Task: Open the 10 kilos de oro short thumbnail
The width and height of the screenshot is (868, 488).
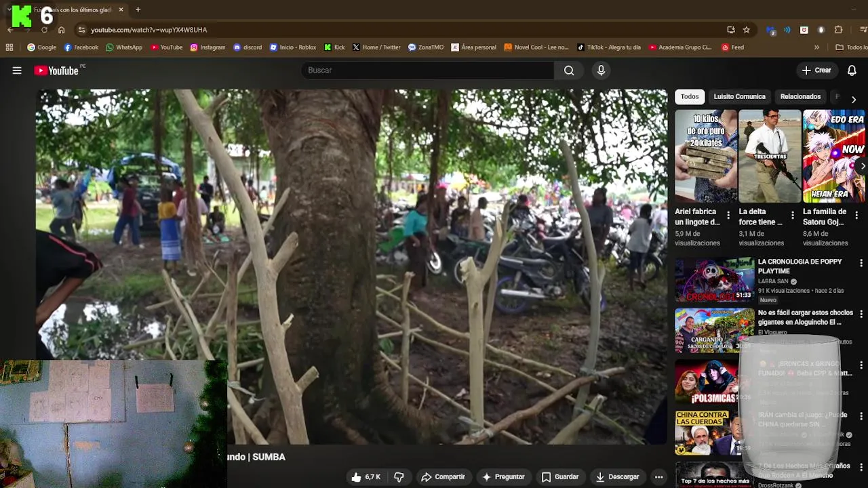Action: point(706,157)
